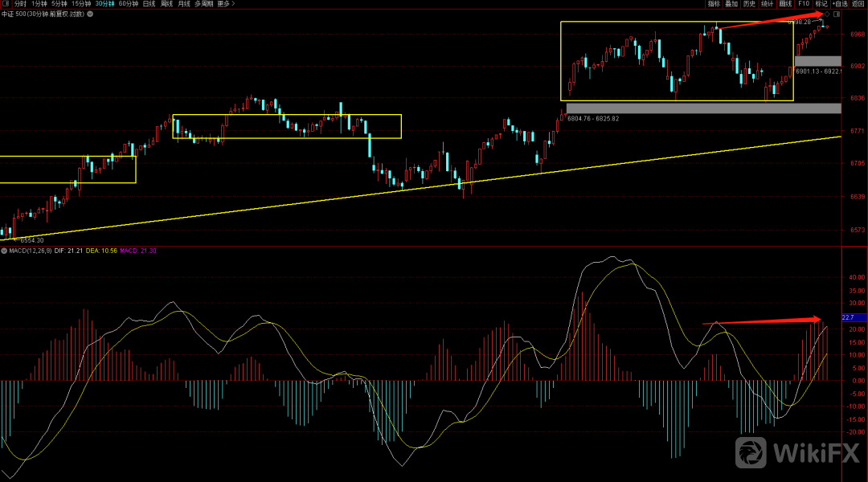
Task: Click the 叠加 overlay button
Action: tap(731, 4)
